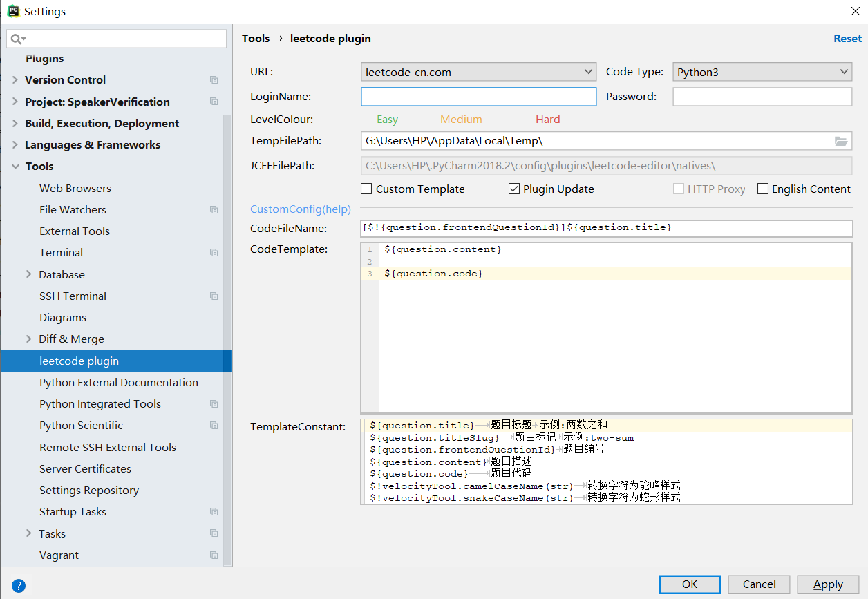Click ${question.frontendQuestionId} row in TemplateConstant
This screenshot has width=868, height=599.
[487, 449]
